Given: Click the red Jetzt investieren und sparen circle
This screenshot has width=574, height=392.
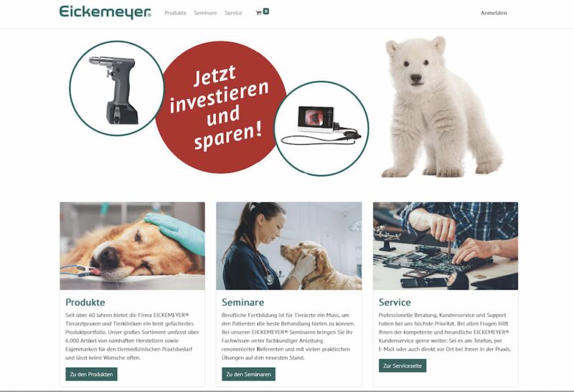Looking at the screenshot, I should (222, 107).
